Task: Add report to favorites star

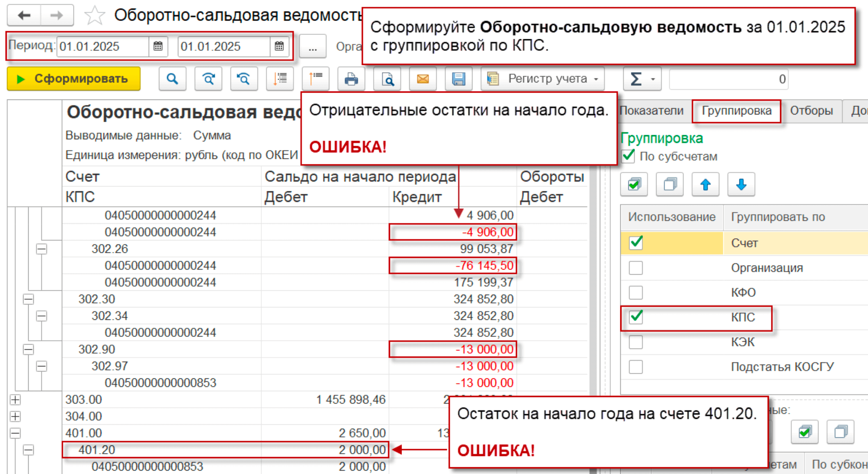Action: point(94,16)
